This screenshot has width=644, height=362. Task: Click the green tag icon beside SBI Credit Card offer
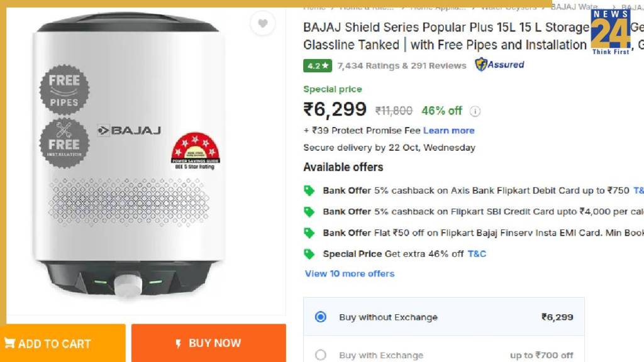(x=309, y=212)
